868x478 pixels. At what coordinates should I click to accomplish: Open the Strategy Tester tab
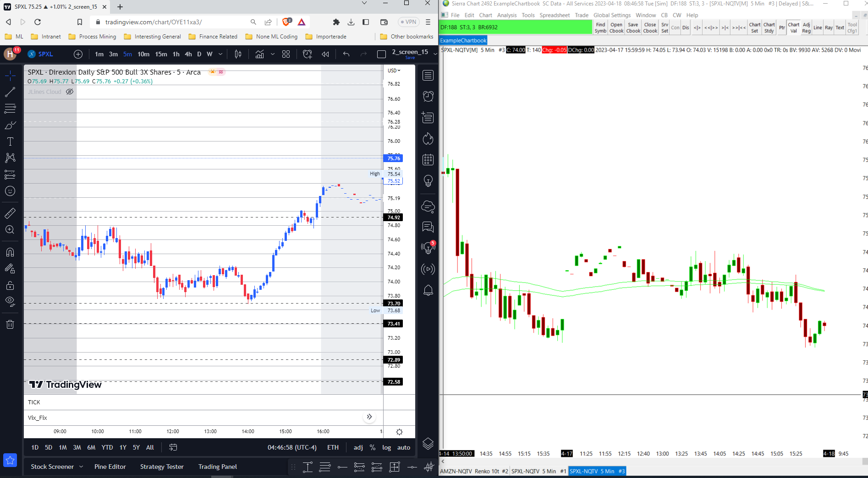point(162,467)
